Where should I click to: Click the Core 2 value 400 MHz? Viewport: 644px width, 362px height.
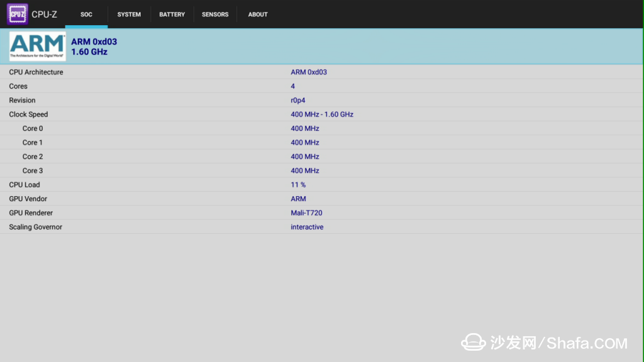pos(305,156)
